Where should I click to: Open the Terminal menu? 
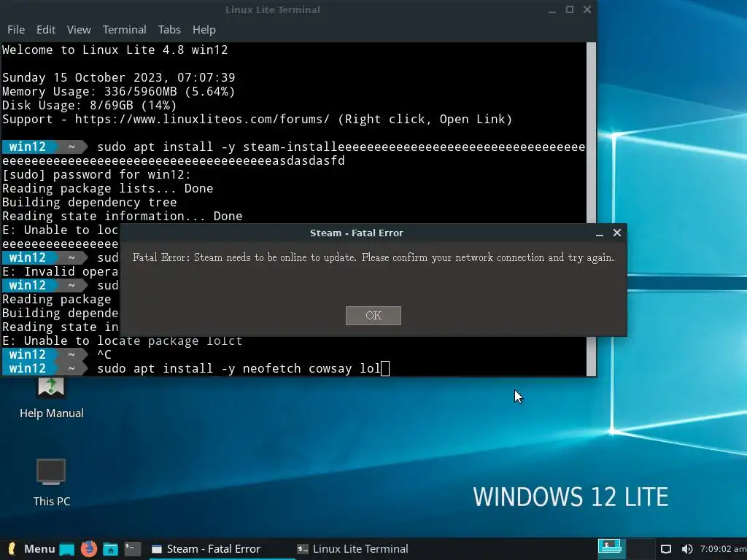(x=124, y=29)
